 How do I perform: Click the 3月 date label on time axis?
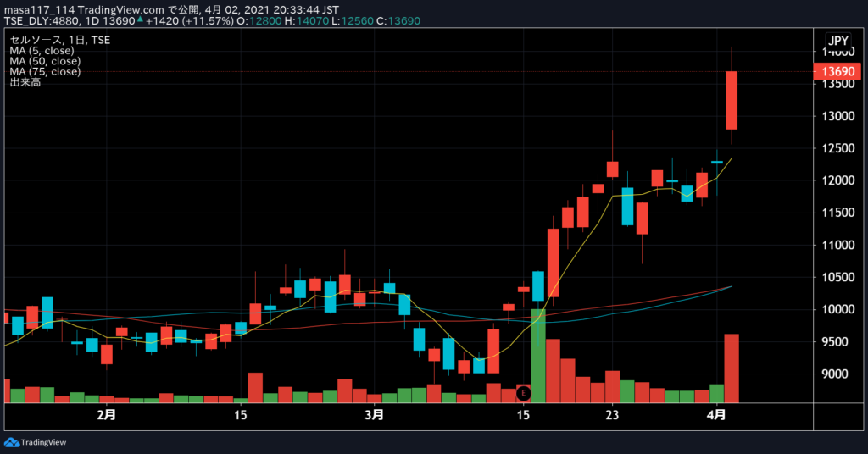click(x=374, y=415)
